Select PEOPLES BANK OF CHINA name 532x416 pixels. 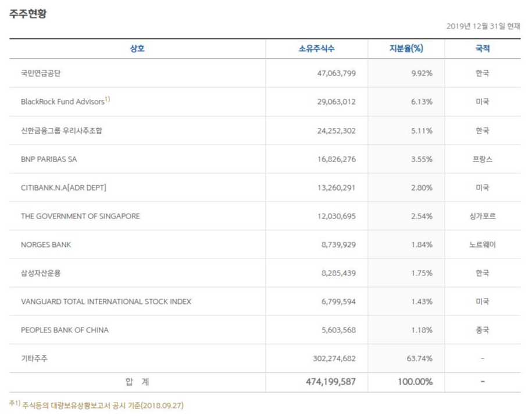click(65, 330)
